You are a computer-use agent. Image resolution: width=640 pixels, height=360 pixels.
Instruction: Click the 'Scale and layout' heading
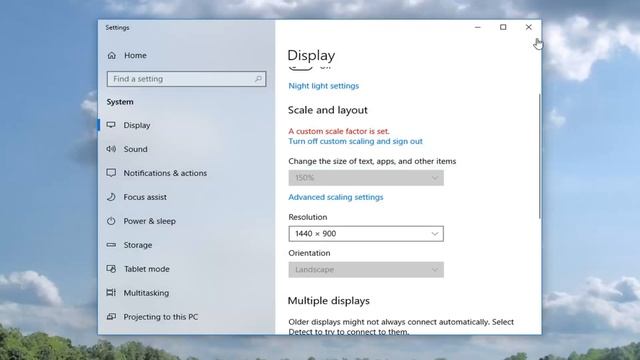(x=328, y=110)
